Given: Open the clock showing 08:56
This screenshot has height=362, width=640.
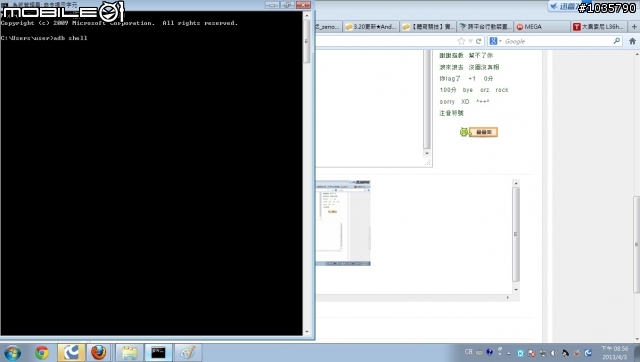Looking at the screenshot, I should [614, 353].
